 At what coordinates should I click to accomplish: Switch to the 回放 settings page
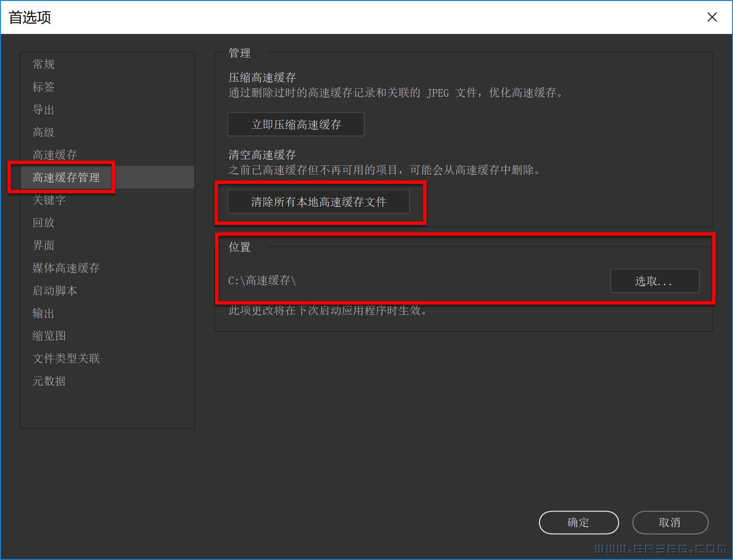(x=43, y=222)
